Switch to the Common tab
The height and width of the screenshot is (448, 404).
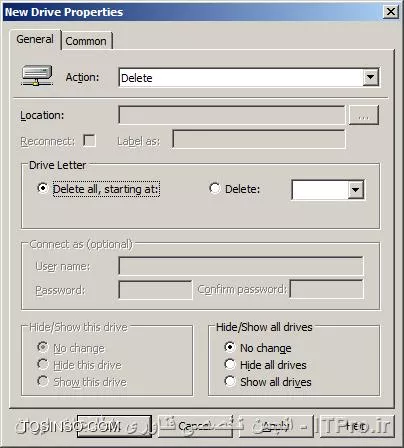[x=86, y=41]
